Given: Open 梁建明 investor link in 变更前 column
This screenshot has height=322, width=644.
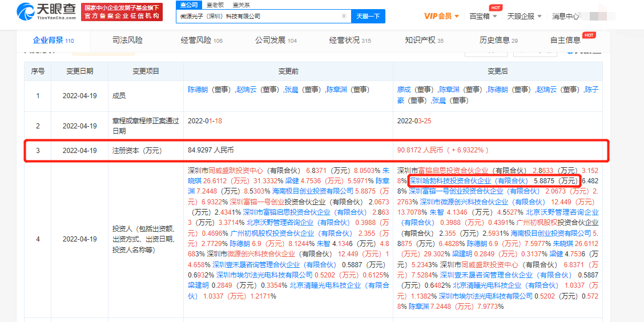Looking at the screenshot, I should 198,285.
